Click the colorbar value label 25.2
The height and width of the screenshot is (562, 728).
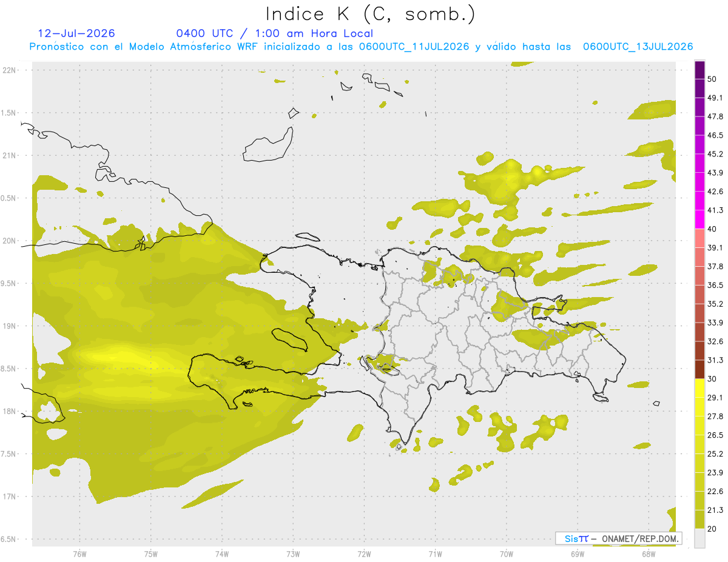715,453
